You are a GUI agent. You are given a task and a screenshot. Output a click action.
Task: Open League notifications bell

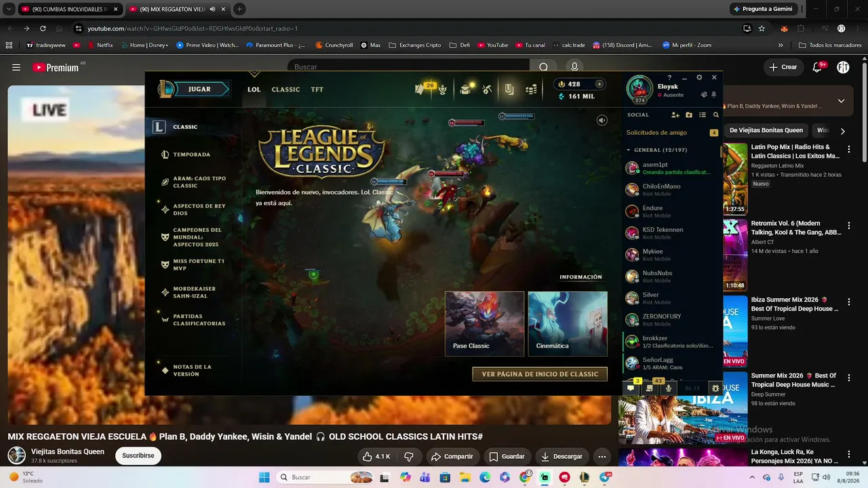click(713, 95)
